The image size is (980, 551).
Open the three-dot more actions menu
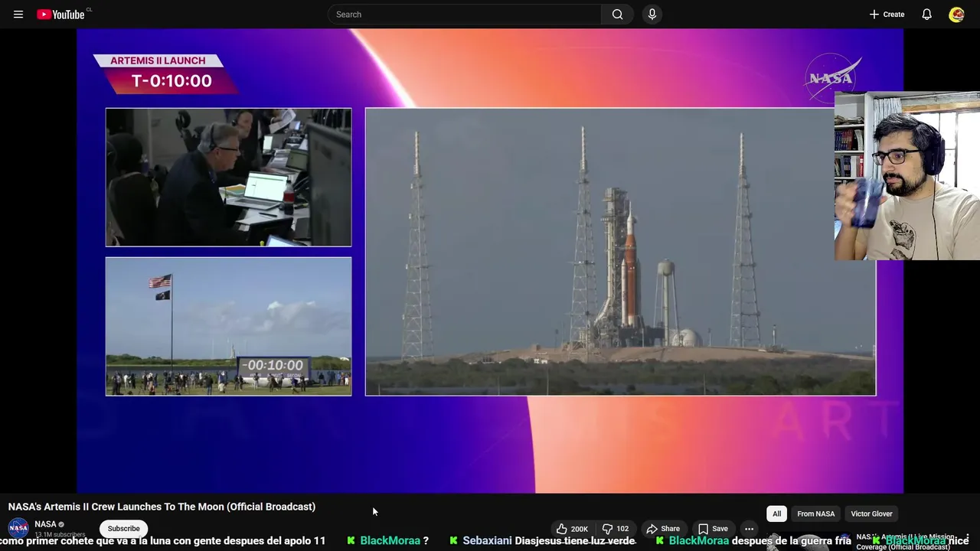click(750, 529)
